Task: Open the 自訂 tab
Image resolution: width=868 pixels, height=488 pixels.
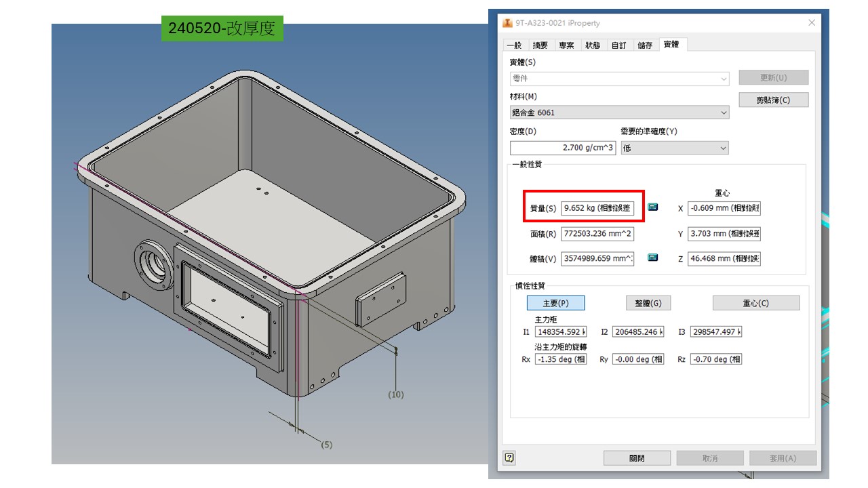Action: [x=618, y=45]
